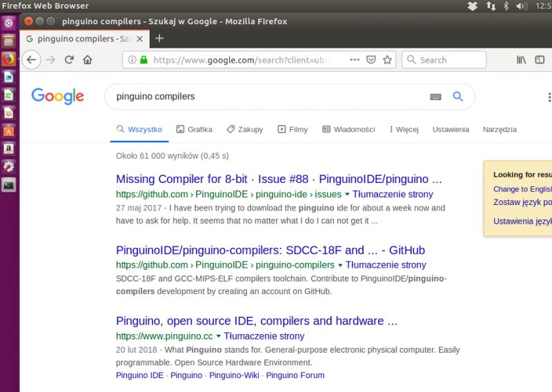This screenshot has width=552, height=392.
Task: Click the 'Pinguino' sitelink between IDE and Wiki
Action: pos(186,375)
